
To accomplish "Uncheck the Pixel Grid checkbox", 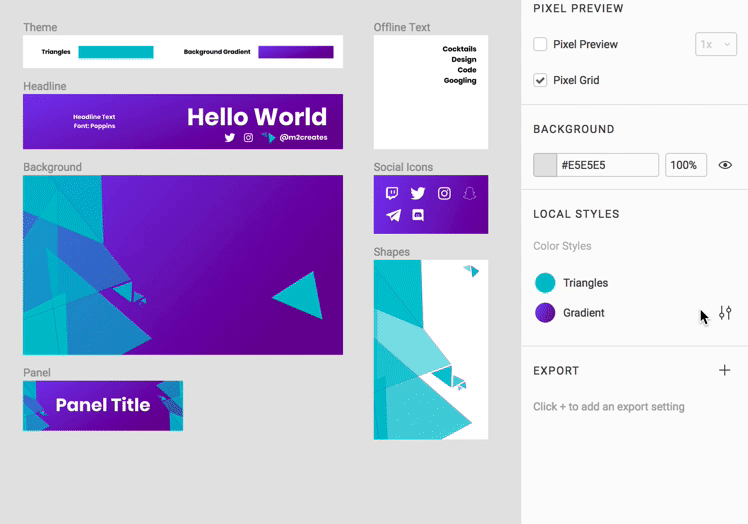I will point(540,80).
